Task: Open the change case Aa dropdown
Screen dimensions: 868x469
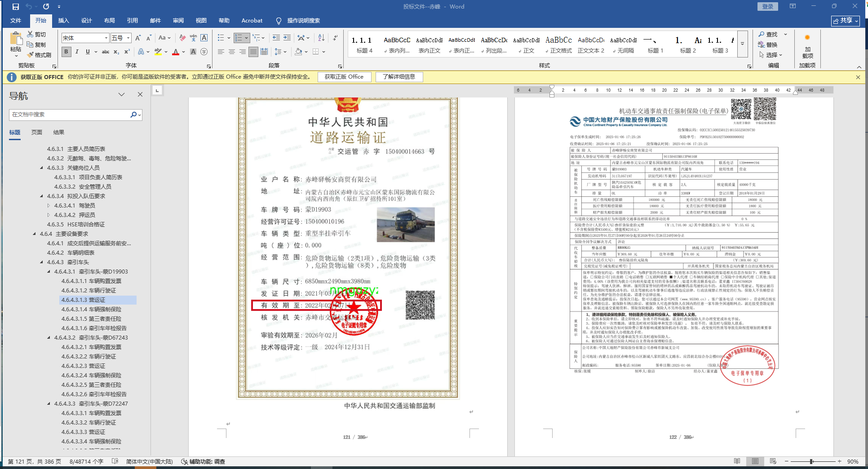Action: 164,38
